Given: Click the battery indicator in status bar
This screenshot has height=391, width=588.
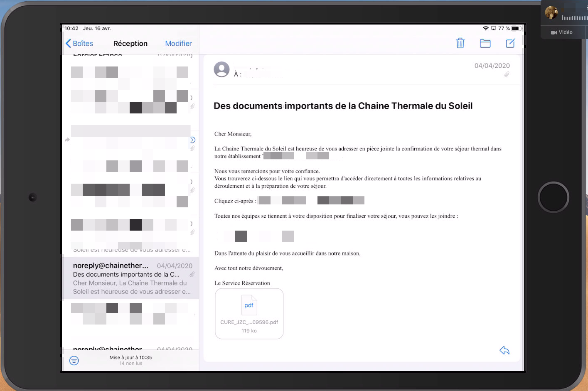Looking at the screenshot, I should point(516,29).
